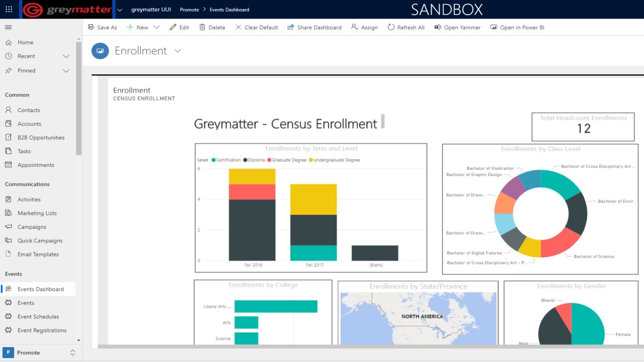Click the Enrollment dashboard round icon
Viewport: 644px width, 362px height.
click(x=100, y=51)
